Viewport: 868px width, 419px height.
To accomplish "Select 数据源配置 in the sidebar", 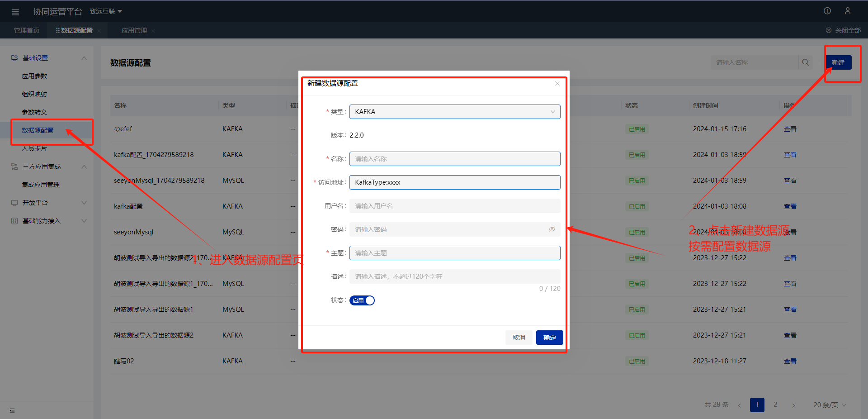I will [x=38, y=130].
